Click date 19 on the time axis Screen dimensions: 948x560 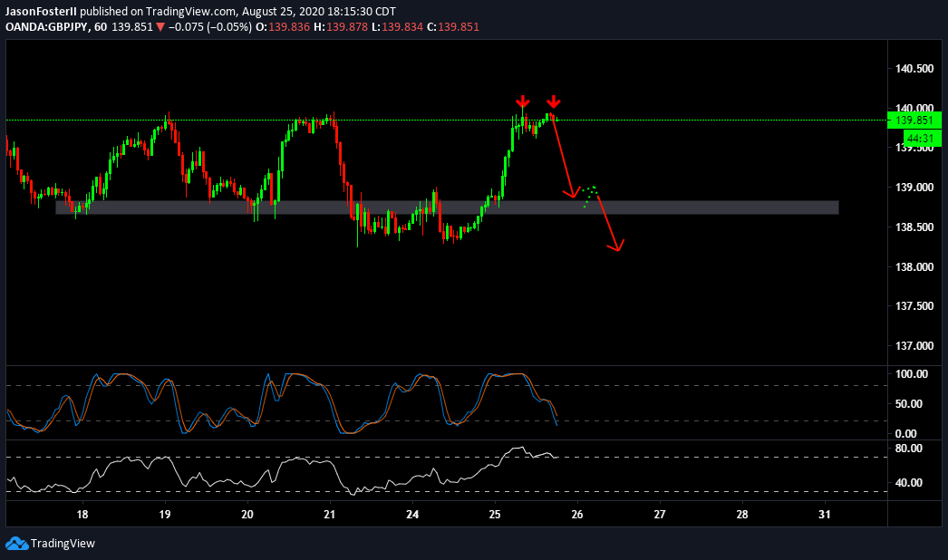(164, 515)
